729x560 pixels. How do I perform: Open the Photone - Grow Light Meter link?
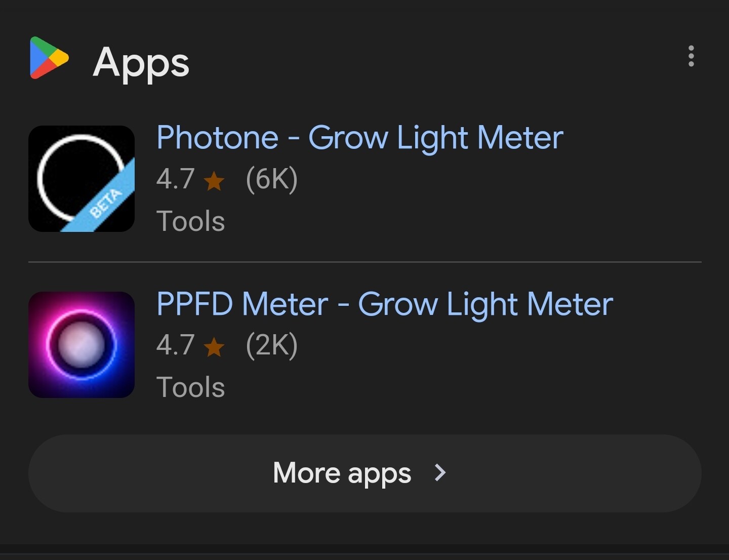pyautogui.click(x=360, y=138)
